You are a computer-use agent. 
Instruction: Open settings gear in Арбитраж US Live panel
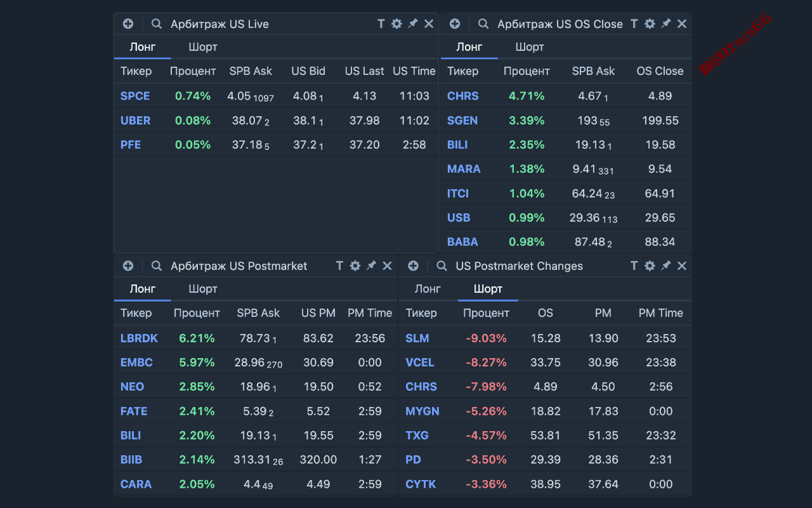[396, 23]
